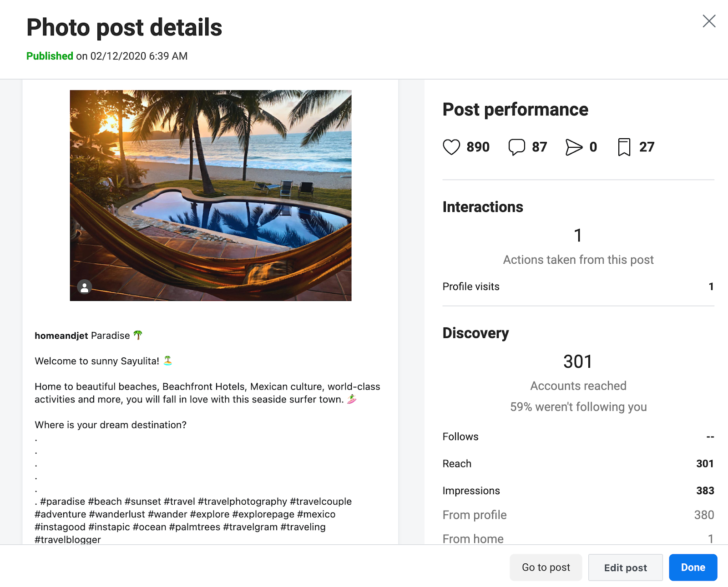This screenshot has height=587, width=728.
Task: Click the 301 Accounts reached figure
Action: (578, 362)
